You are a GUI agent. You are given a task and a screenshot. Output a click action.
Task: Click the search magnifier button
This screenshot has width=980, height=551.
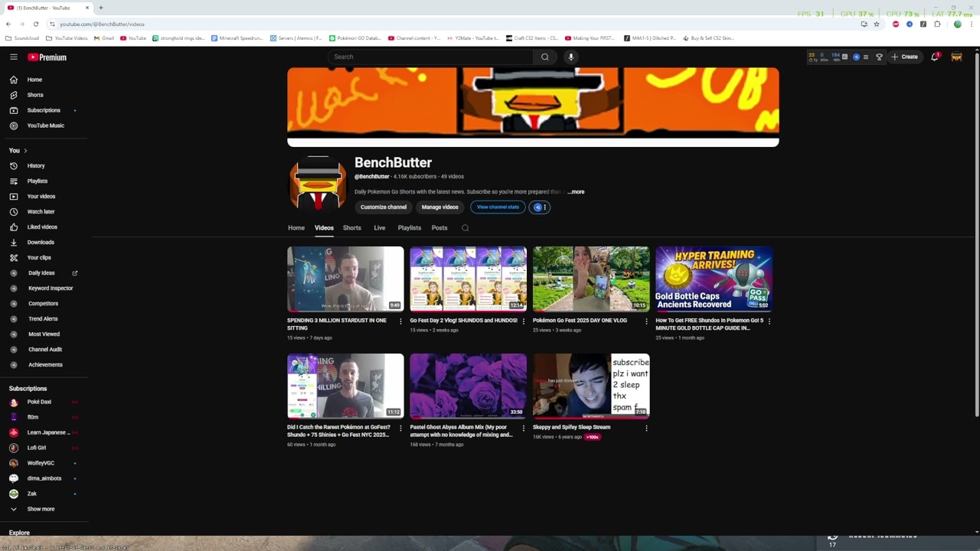[545, 57]
